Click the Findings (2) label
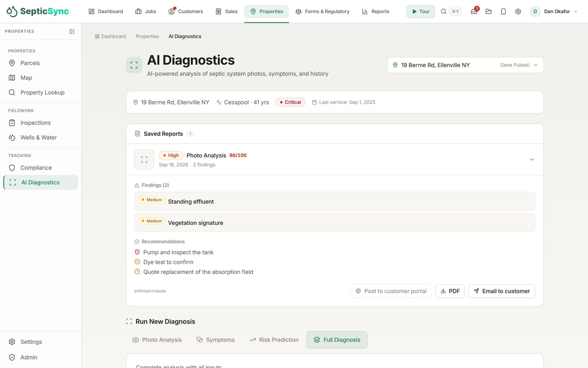Viewport: 588px width, 368px height. click(155, 185)
